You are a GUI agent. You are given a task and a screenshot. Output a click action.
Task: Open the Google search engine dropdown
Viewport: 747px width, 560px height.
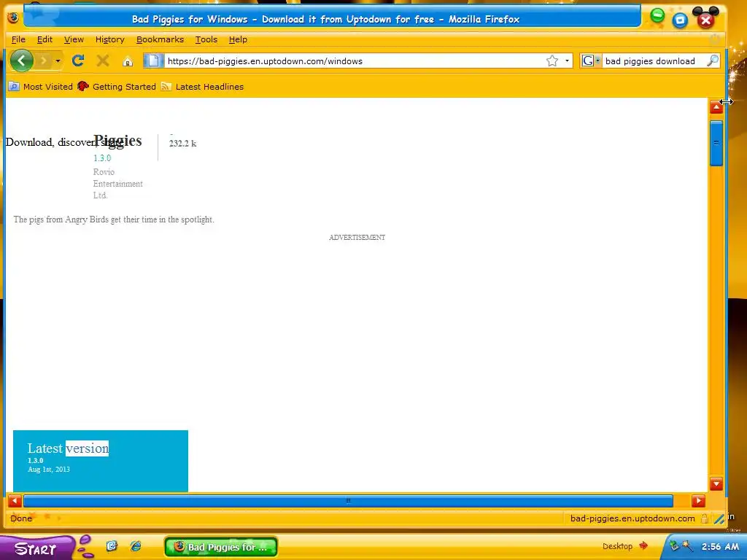click(591, 61)
